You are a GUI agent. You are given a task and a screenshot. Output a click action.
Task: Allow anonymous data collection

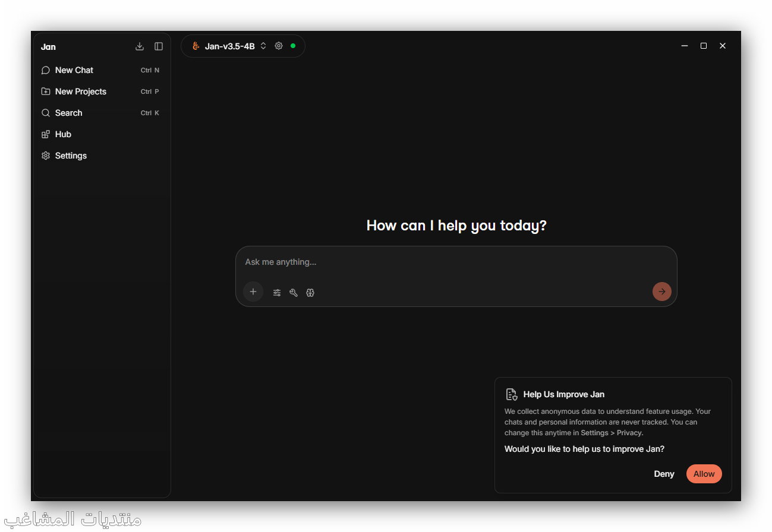pos(704,474)
